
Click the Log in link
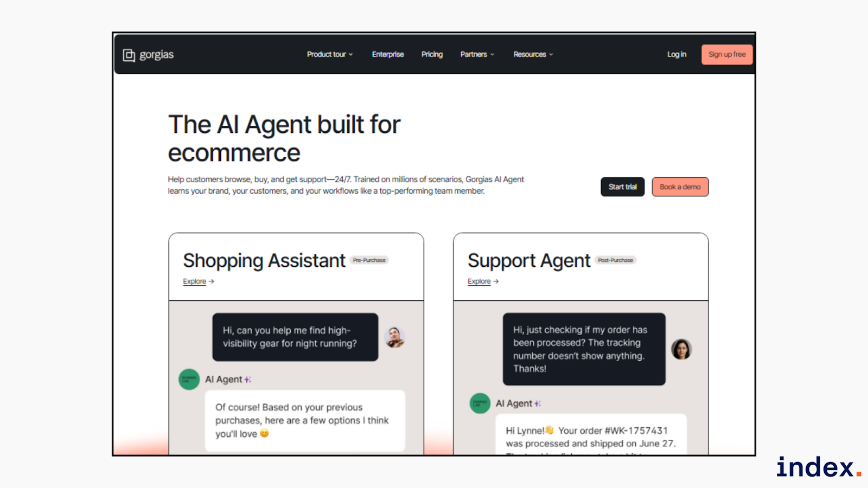(676, 54)
